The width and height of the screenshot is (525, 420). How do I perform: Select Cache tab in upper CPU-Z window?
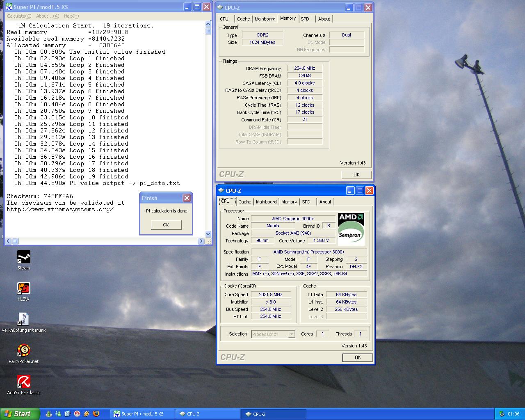pos(243,19)
